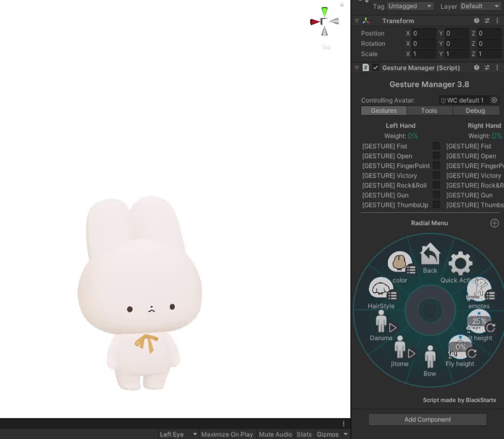Open Gesture Manager more options menu

point(497,67)
